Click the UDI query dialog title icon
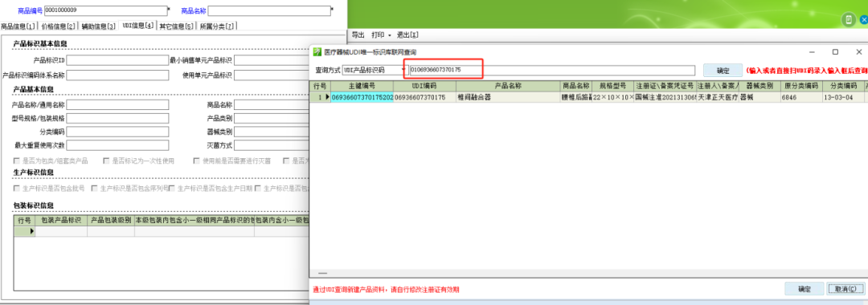 [x=317, y=52]
